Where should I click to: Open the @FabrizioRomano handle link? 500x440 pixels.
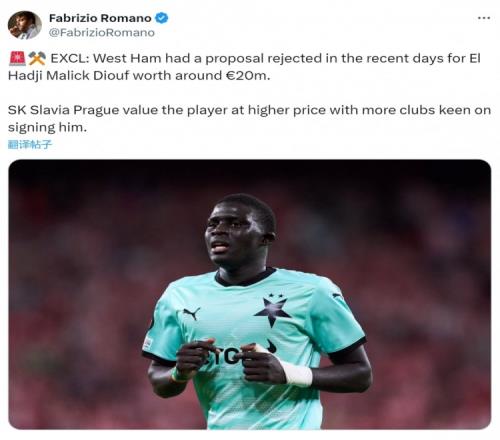point(102,33)
